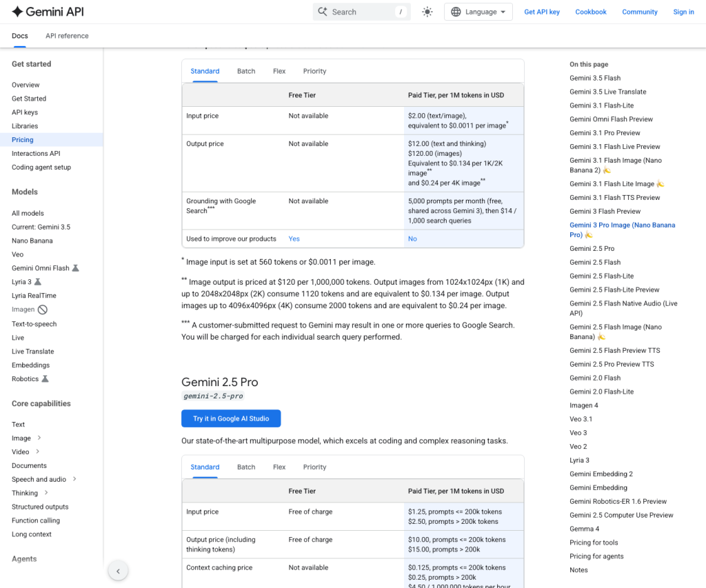Click Sign in
The height and width of the screenshot is (588, 706).
pyautogui.click(x=683, y=12)
